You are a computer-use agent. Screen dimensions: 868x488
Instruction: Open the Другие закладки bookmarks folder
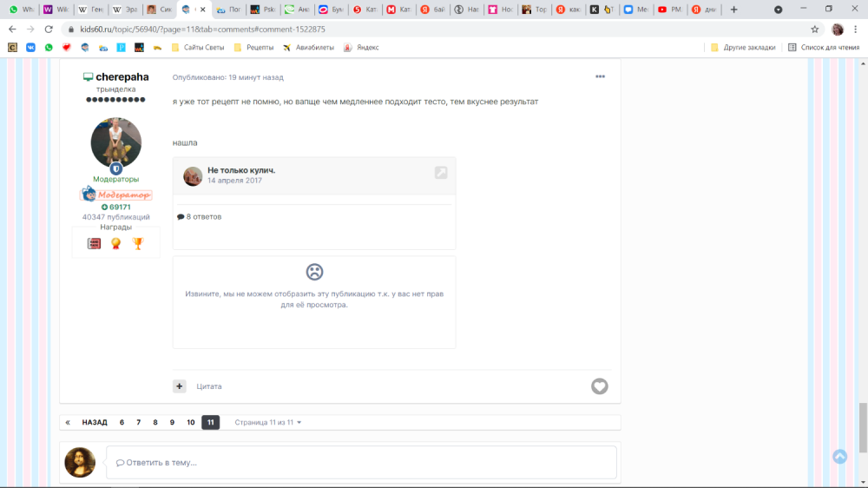pyautogui.click(x=743, y=48)
